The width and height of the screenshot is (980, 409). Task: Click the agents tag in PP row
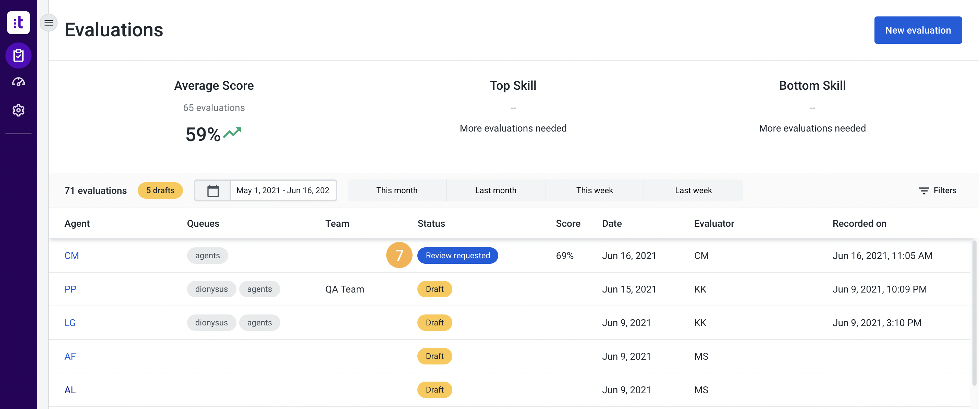pyautogui.click(x=259, y=289)
